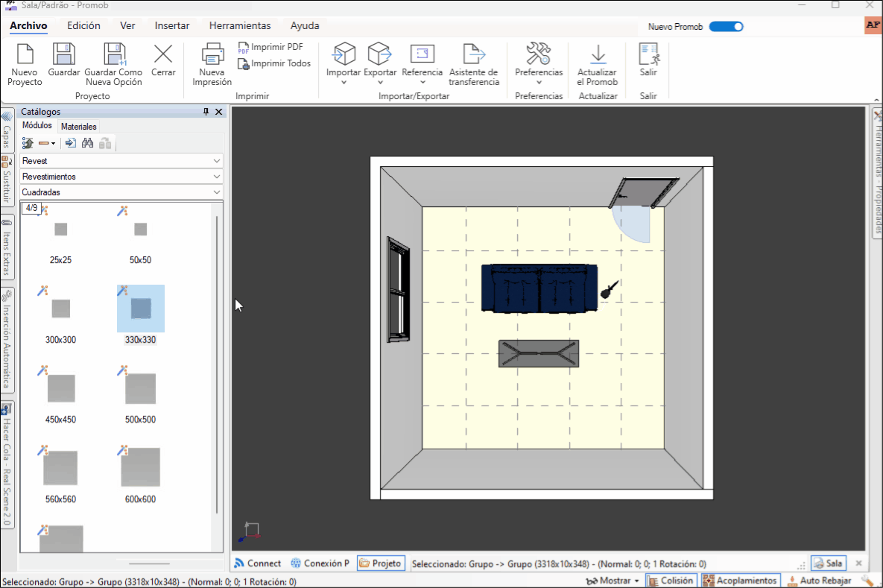Image resolution: width=883 pixels, height=588 pixels.
Task: Click the blue sofa in the room
Action: 539,288
